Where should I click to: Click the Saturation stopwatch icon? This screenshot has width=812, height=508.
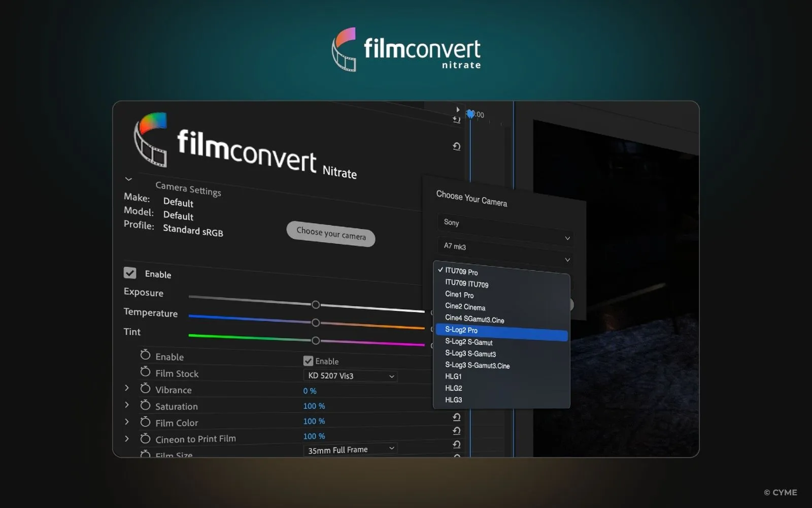coord(145,405)
